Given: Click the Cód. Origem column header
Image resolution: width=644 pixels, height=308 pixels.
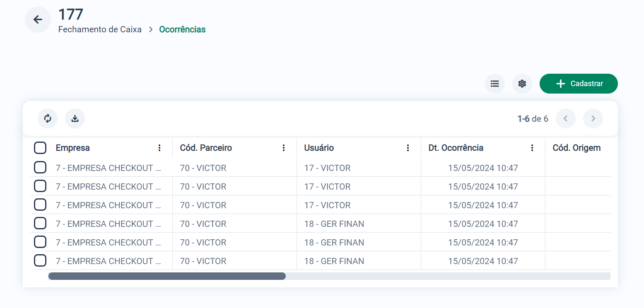Looking at the screenshot, I should tap(576, 148).
